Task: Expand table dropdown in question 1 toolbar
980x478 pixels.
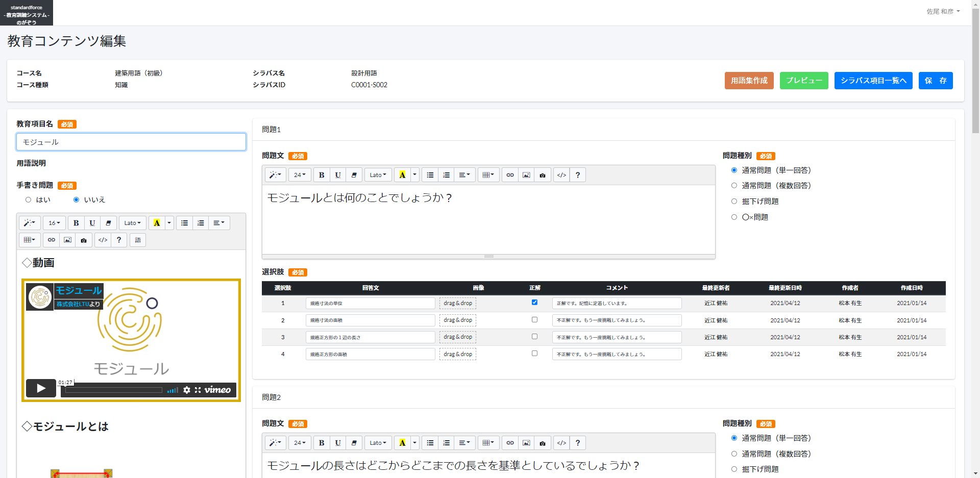Action: 488,175
